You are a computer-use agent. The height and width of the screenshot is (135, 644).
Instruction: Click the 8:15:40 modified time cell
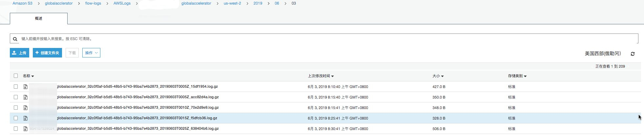(338, 98)
